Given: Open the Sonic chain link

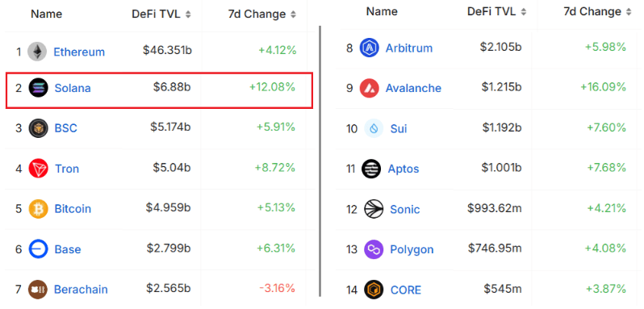Looking at the screenshot, I should [405, 209].
